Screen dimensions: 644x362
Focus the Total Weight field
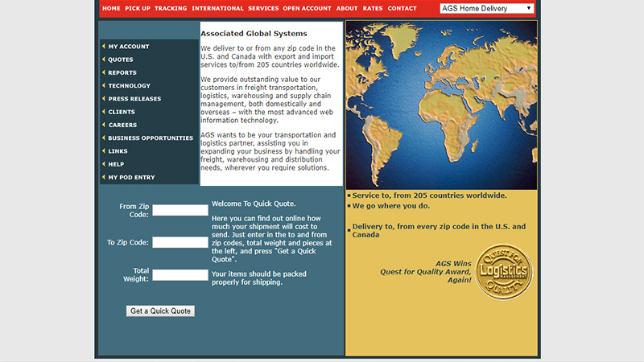pyautogui.click(x=180, y=274)
